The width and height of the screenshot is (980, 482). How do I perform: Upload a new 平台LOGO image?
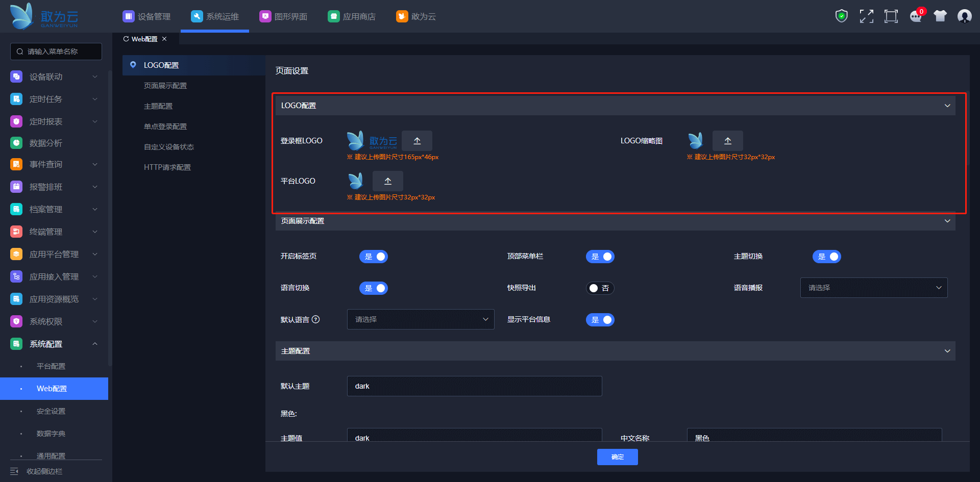click(388, 181)
